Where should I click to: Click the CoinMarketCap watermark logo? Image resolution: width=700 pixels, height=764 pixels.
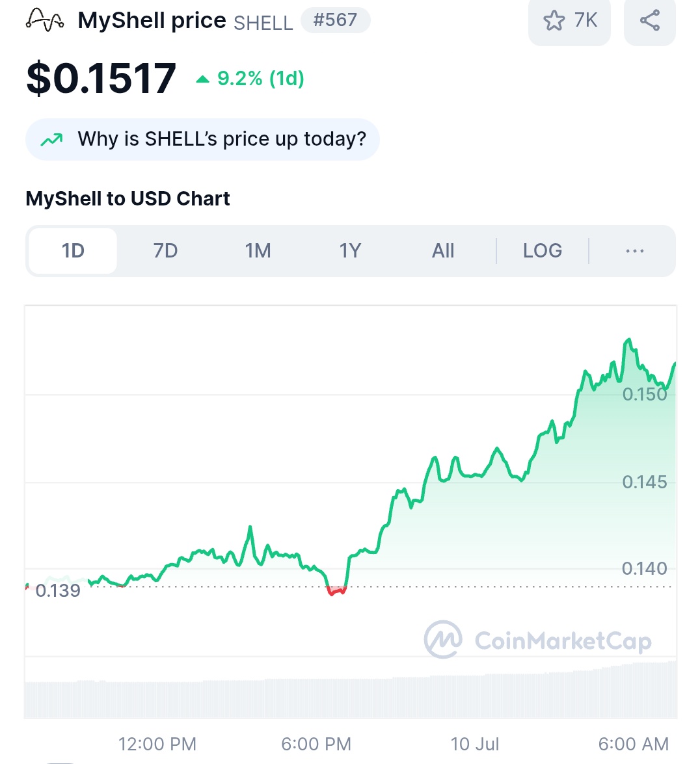[x=537, y=640]
